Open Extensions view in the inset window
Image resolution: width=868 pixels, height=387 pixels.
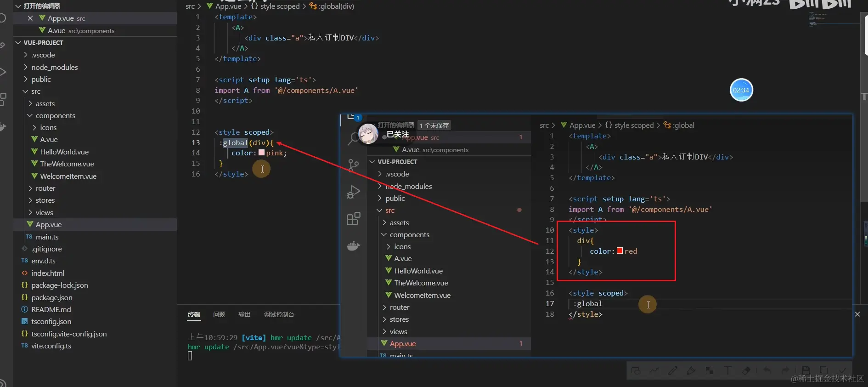pos(353,219)
